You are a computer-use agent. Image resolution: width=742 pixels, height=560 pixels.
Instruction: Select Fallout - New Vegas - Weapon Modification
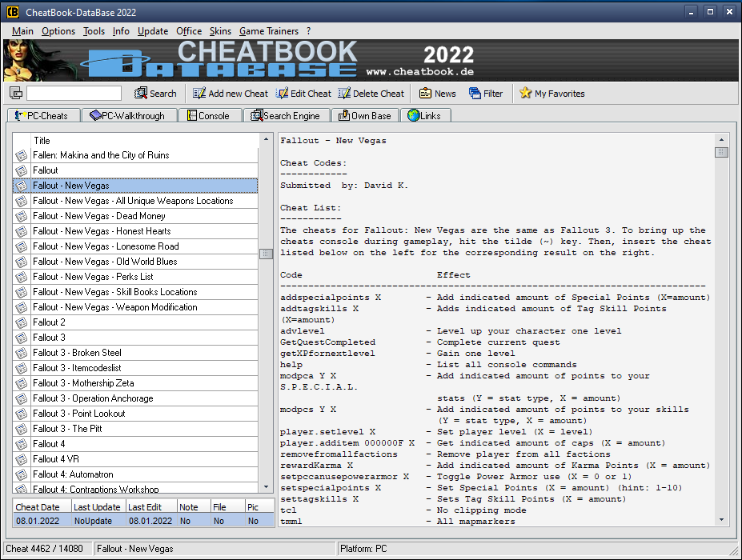pyautogui.click(x=135, y=307)
